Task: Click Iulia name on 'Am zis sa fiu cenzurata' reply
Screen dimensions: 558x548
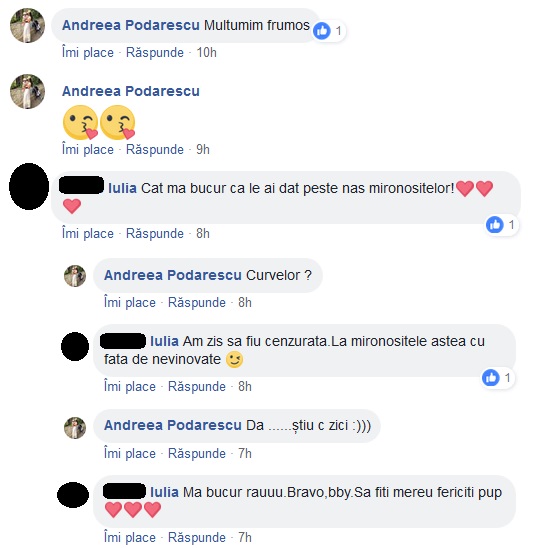Action: tap(164, 341)
